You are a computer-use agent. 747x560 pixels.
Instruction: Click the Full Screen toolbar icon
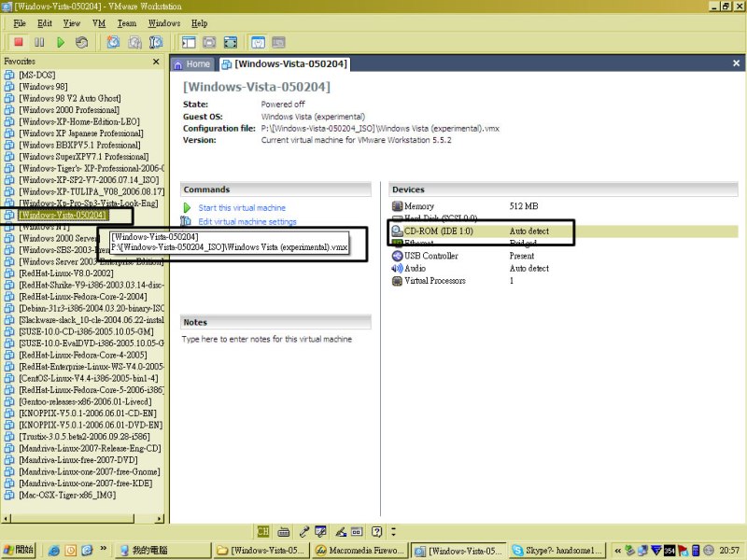[231, 42]
